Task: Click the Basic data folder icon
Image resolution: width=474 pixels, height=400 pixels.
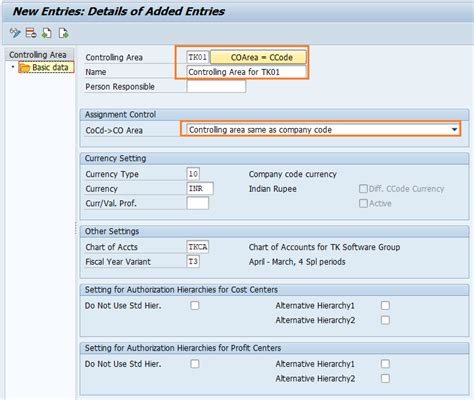Action: [24, 68]
